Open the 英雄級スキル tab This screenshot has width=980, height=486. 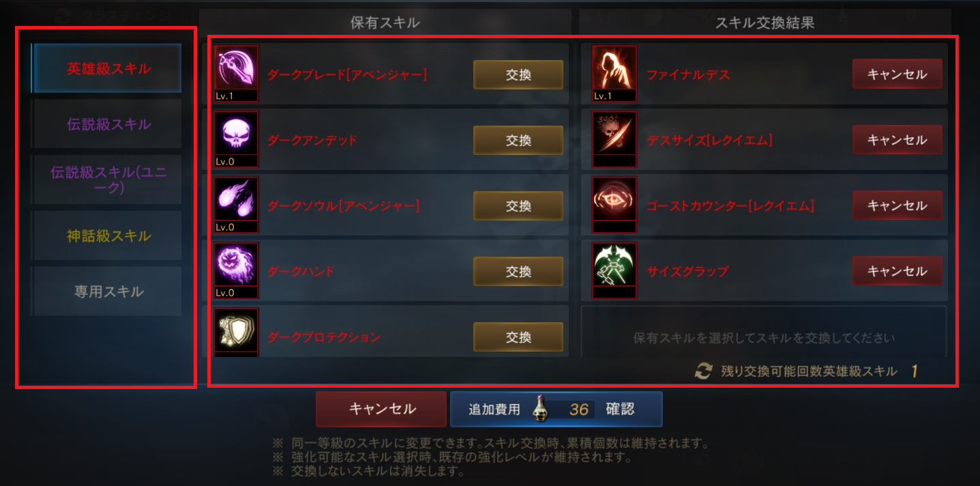click(x=107, y=68)
